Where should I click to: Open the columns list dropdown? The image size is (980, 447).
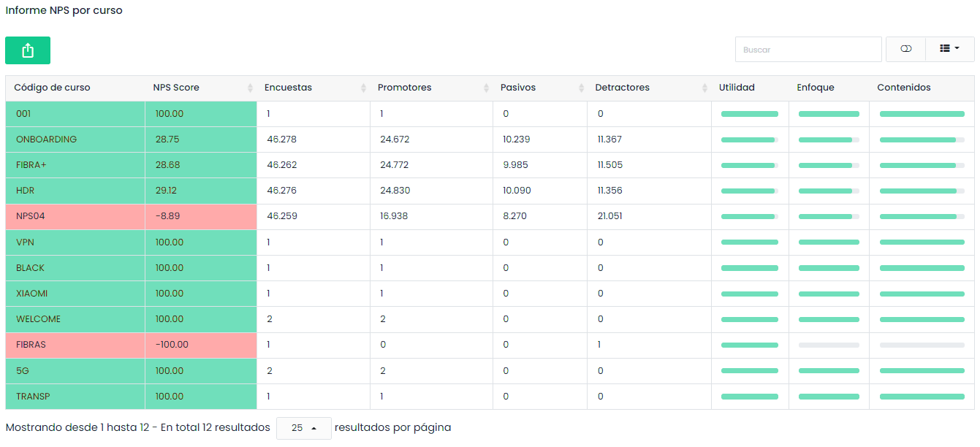[x=949, y=49]
